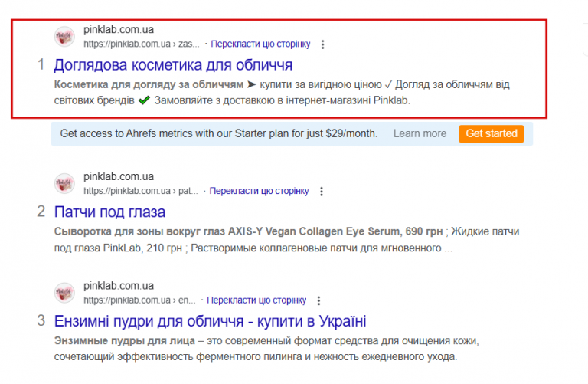
Task: Open the pinklab favicon beside Доглядова косметика result
Action: click(64, 37)
